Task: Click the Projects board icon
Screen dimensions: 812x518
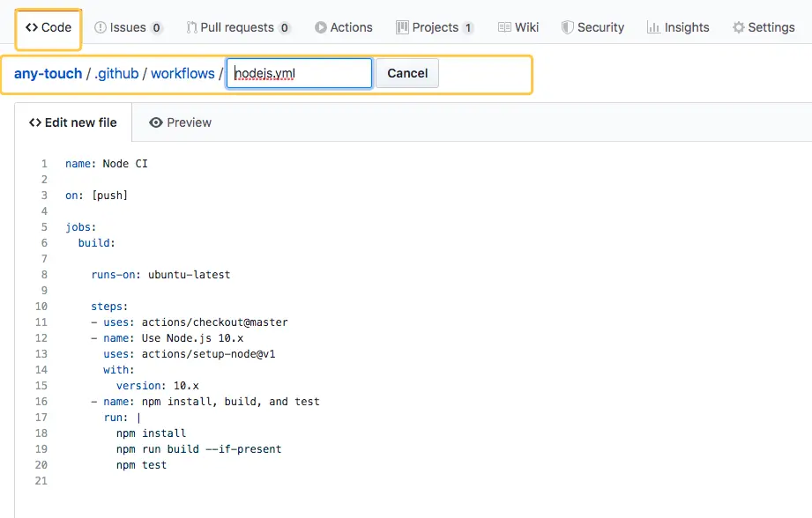Action: point(403,27)
